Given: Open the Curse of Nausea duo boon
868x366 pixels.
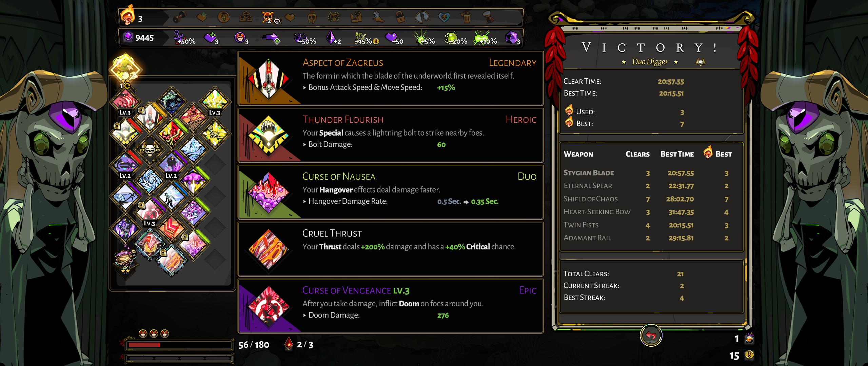Looking at the screenshot, I should pyautogui.click(x=391, y=192).
